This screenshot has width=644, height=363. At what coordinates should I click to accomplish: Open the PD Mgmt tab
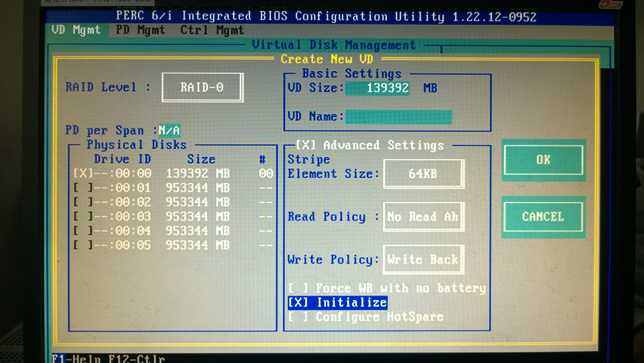(140, 30)
